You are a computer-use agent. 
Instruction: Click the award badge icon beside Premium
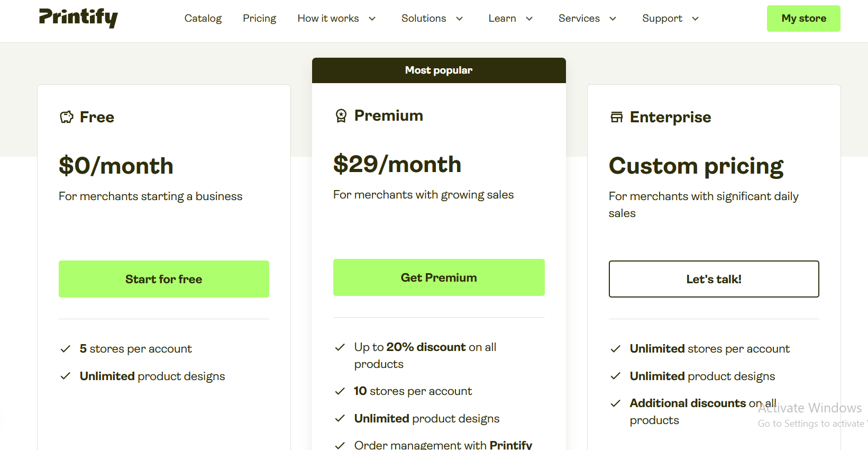coord(341,115)
